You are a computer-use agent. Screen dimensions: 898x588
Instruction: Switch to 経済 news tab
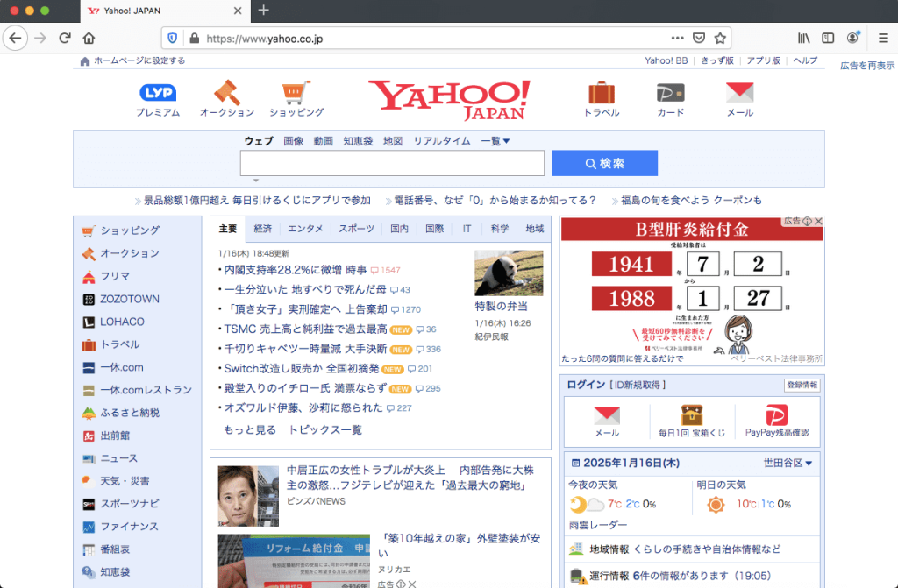[x=263, y=229]
